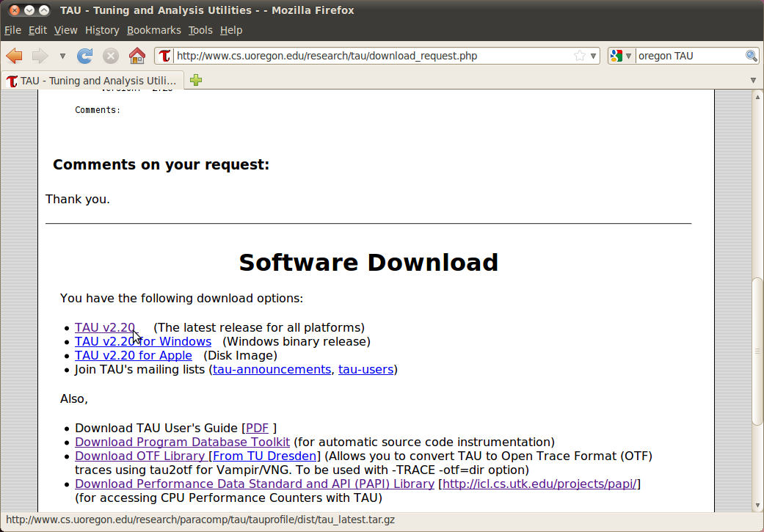This screenshot has width=764, height=532.
Task: Open the History menu
Action: [x=102, y=30]
